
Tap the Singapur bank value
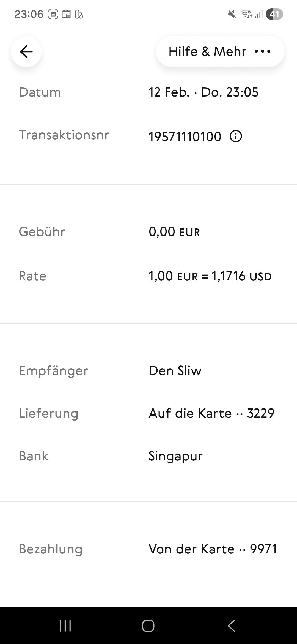click(175, 456)
